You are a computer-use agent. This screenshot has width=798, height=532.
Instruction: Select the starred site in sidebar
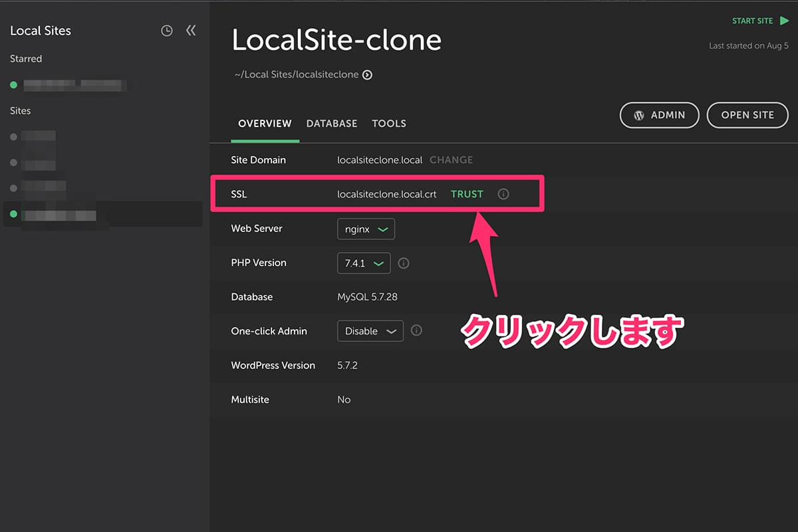coord(73,85)
